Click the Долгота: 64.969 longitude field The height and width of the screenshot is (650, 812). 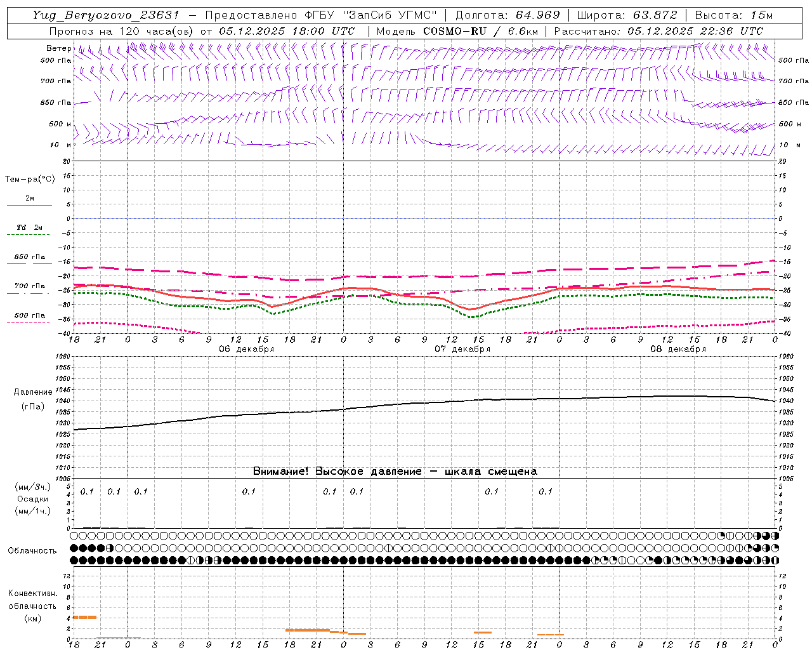(507, 15)
